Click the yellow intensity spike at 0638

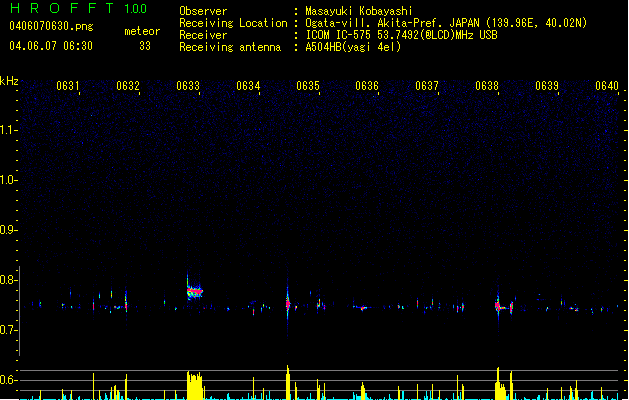[498, 383]
